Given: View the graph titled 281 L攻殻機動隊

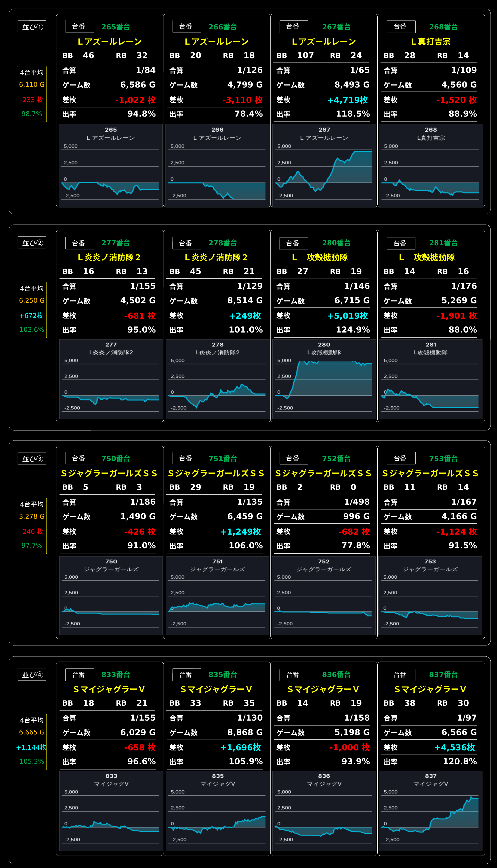Looking at the screenshot, I should [x=430, y=379].
